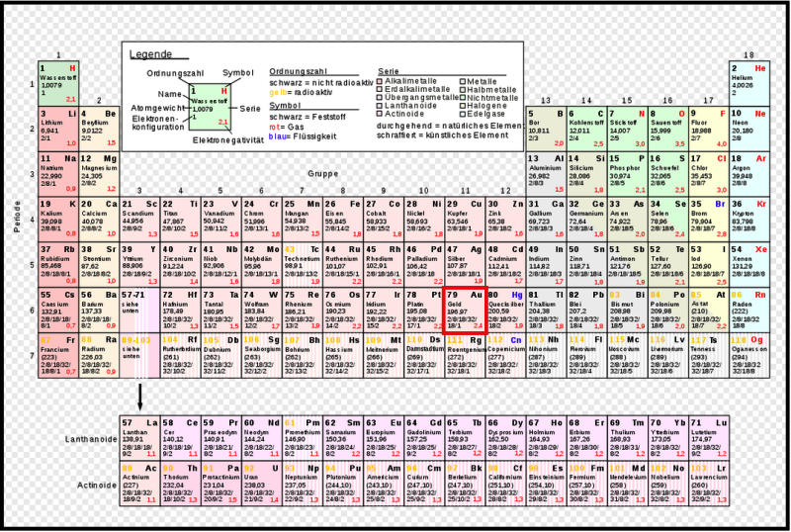Select the Sauerstoff element cell

pos(668,129)
